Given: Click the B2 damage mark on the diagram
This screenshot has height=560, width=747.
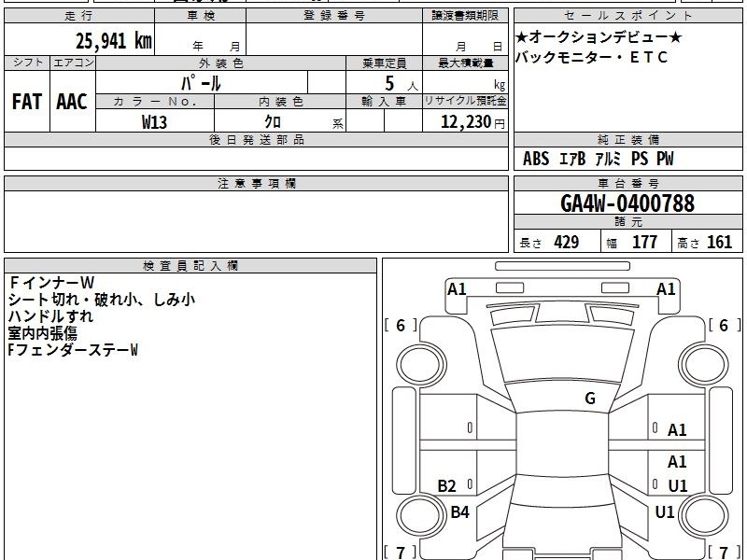Looking at the screenshot, I should [446, 485].
